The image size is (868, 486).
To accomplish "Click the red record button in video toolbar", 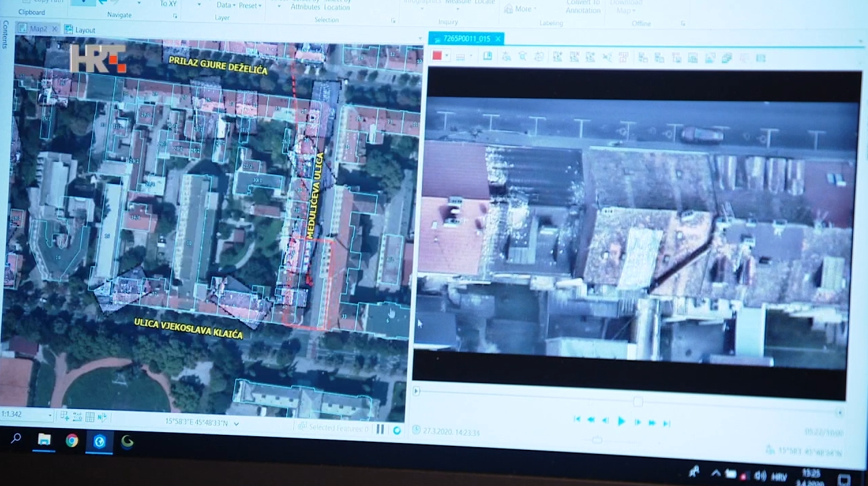I will (x=436, y=55).
